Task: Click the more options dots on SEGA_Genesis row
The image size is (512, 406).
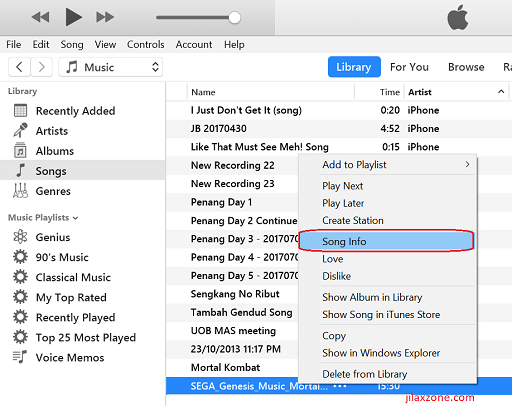Action: (x=340, y=386)
